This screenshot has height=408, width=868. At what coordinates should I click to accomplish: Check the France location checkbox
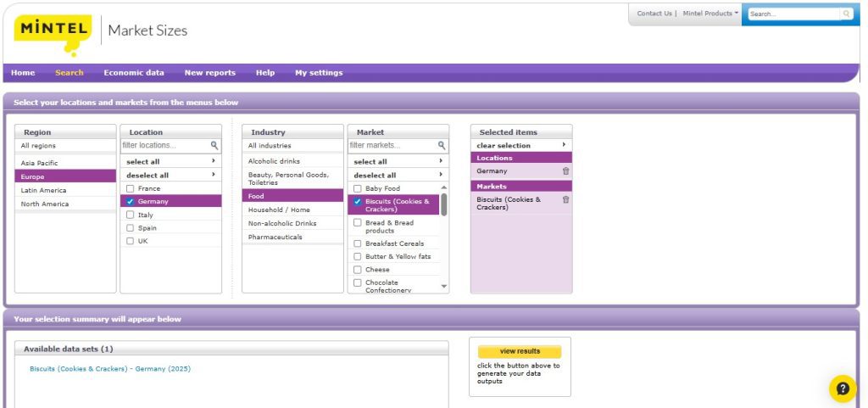130,188
